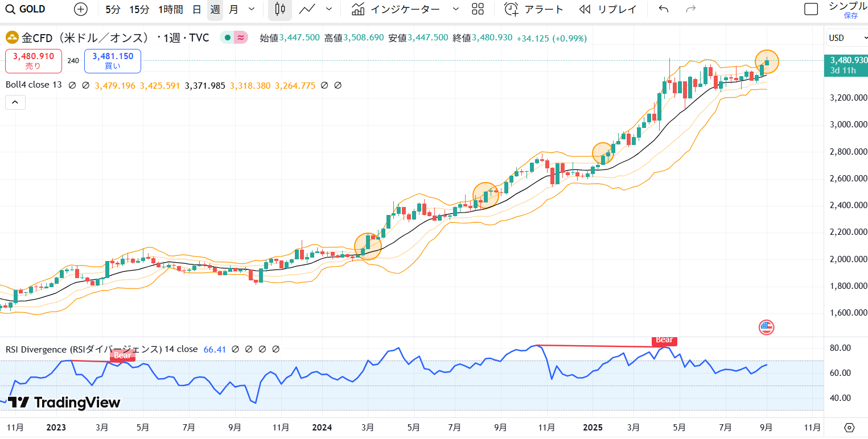868x439 pixels.
Task: Collapse the indicator legend with chevron
Action: [15, 102]
